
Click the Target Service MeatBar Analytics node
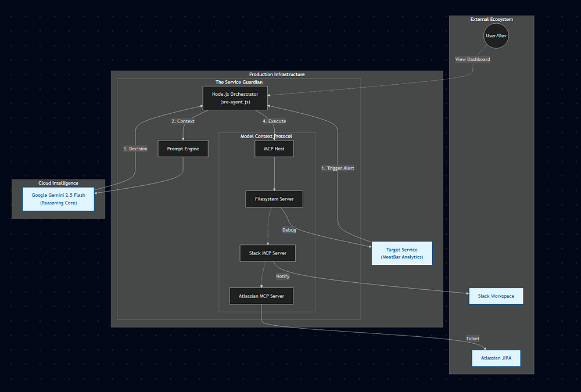402,253
